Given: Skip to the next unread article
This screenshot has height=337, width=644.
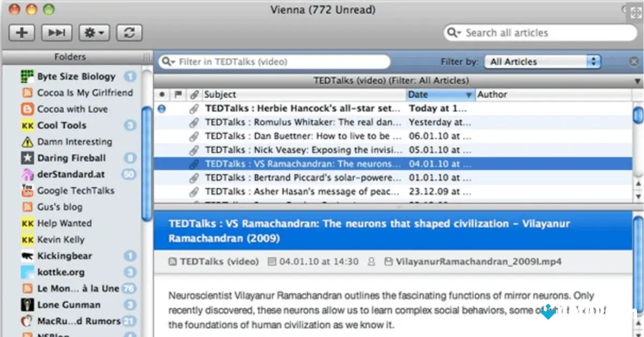Looking at the screenshot, I should pos(56,32).
